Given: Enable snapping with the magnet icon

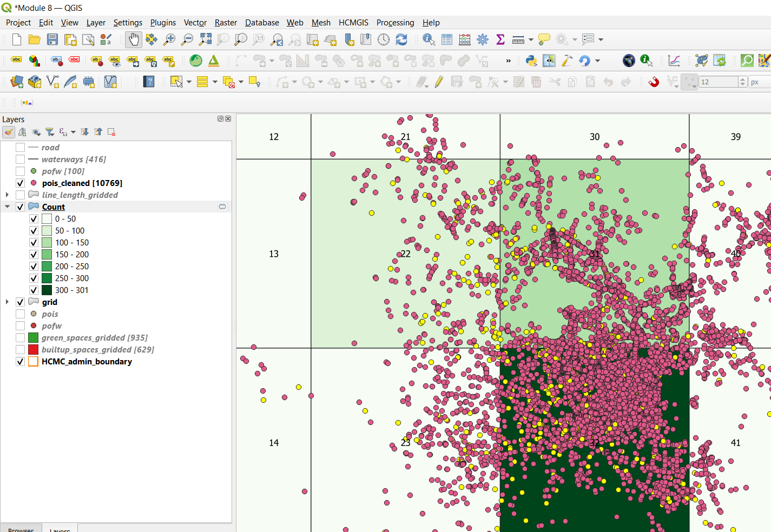Looking at the screenshot, I should click(654, 82).
